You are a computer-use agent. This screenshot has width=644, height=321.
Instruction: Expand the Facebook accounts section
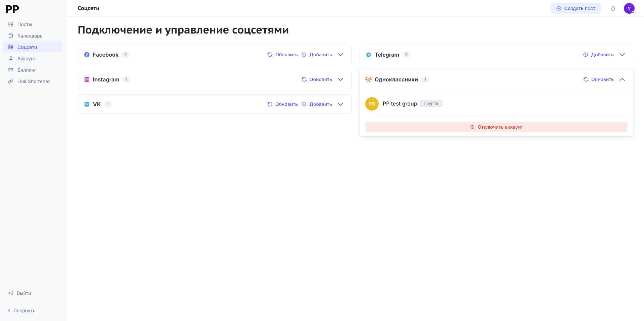(340, 55)
